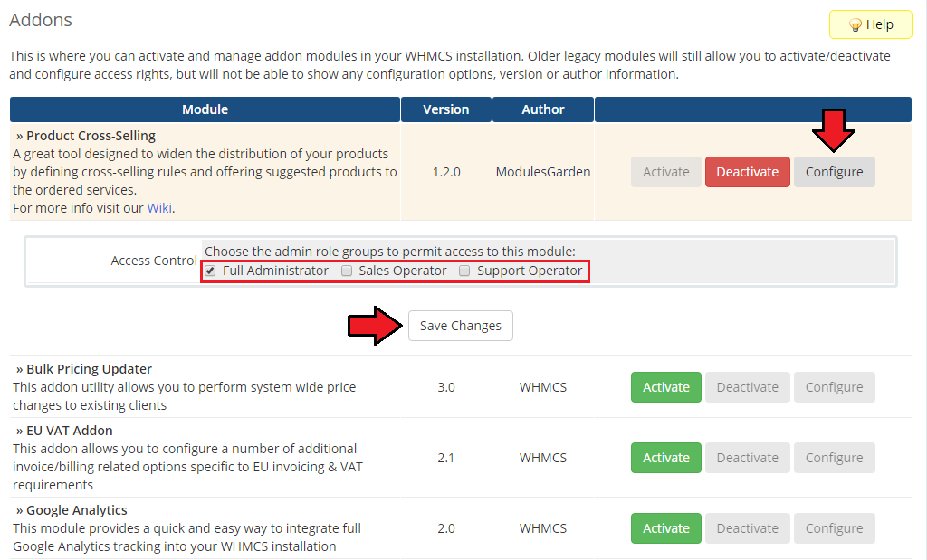
Task: Click Deactivate for EU VAT Addon
Action: pos(747,458)
